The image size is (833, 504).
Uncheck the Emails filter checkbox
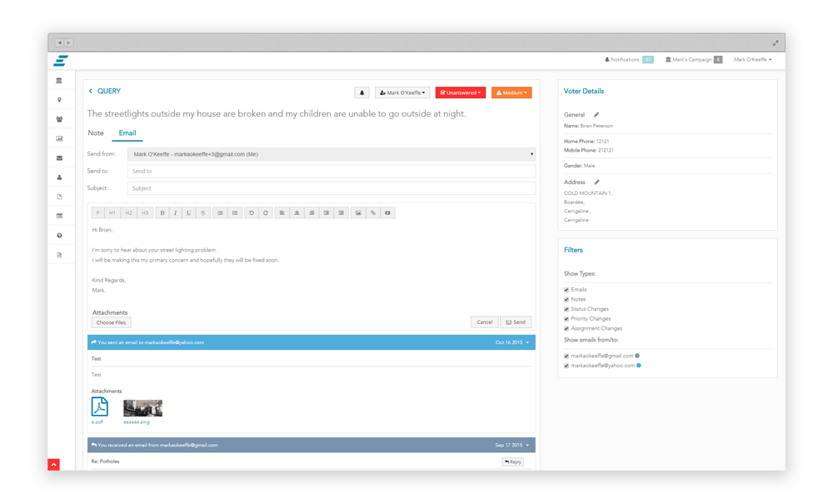[566, 290]
